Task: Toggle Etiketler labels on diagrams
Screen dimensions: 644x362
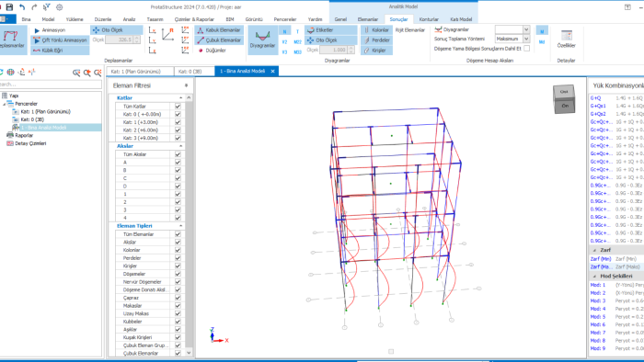Action: point(330,30)
